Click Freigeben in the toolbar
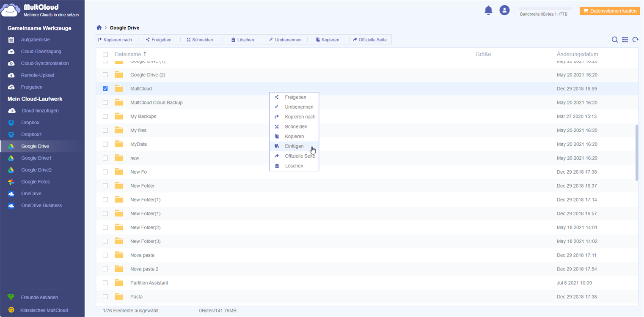The height and width of the screenshot is (317, 644). click(159, 40)
